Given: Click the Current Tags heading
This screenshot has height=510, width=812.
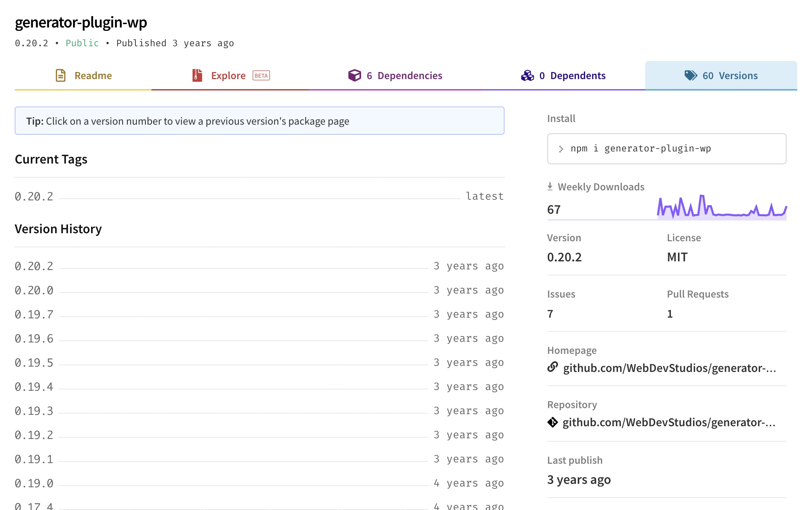Looking at the screenshot, I should (x=51, y=159).
